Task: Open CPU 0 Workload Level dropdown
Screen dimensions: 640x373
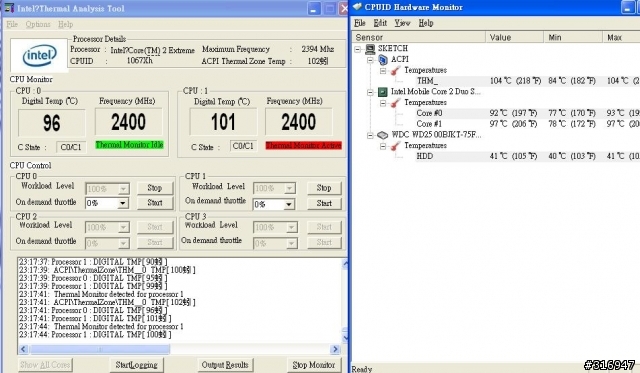Action: 123,189
